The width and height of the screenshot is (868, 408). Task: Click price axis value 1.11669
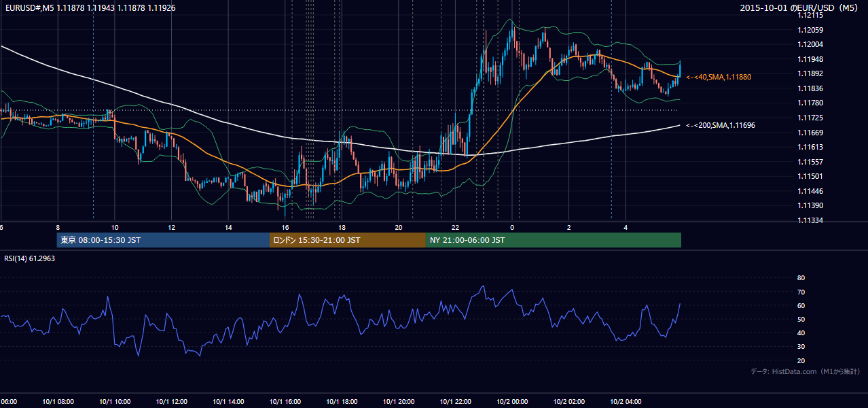(x=811, y=133)
